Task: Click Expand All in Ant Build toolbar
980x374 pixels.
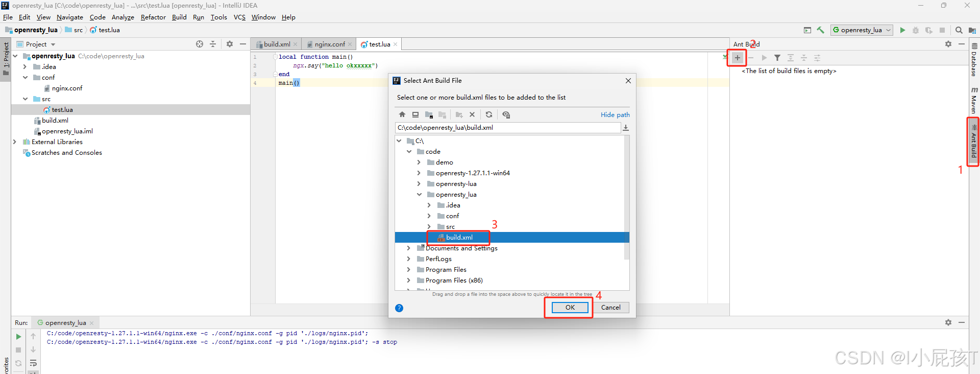Action: (791, 58)
